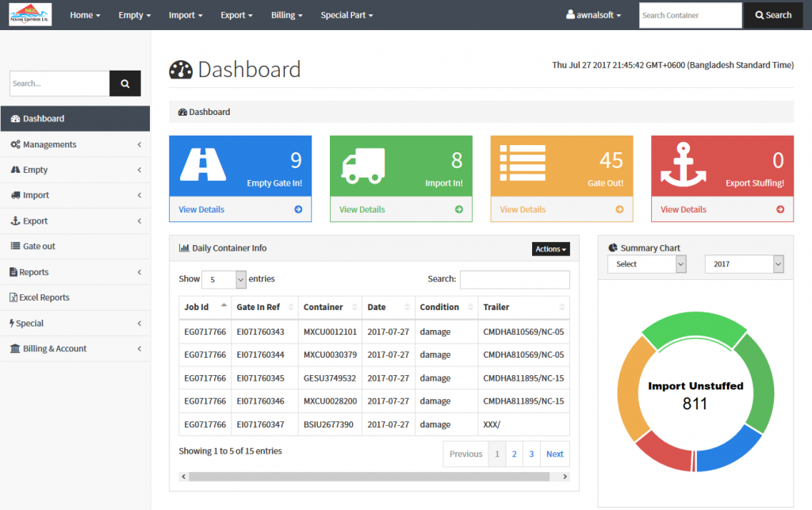
Task: Go to page 3 of the table
Action: click(531, 454)
